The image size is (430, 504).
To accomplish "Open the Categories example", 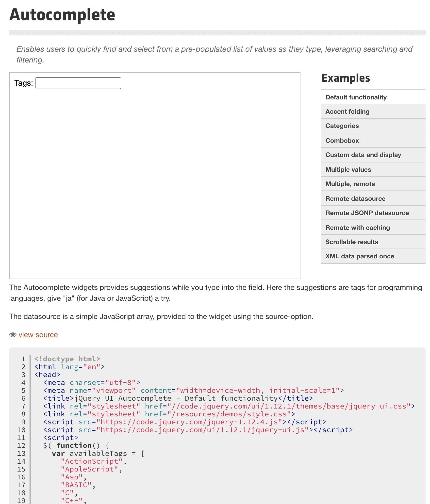I will click(x=373, y=126).
